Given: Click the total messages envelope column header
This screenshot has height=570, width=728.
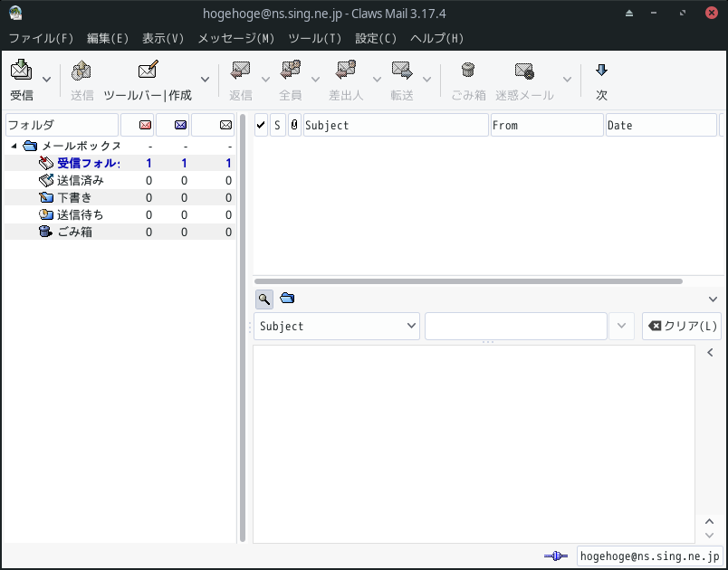Looking at the screenshot, I should click(x=213, y=125).
